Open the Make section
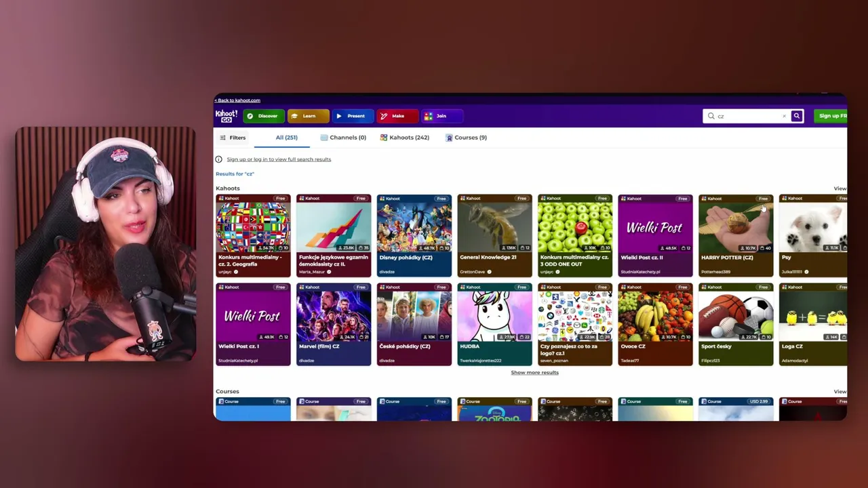The image size is (868, 488). (397, 116)
